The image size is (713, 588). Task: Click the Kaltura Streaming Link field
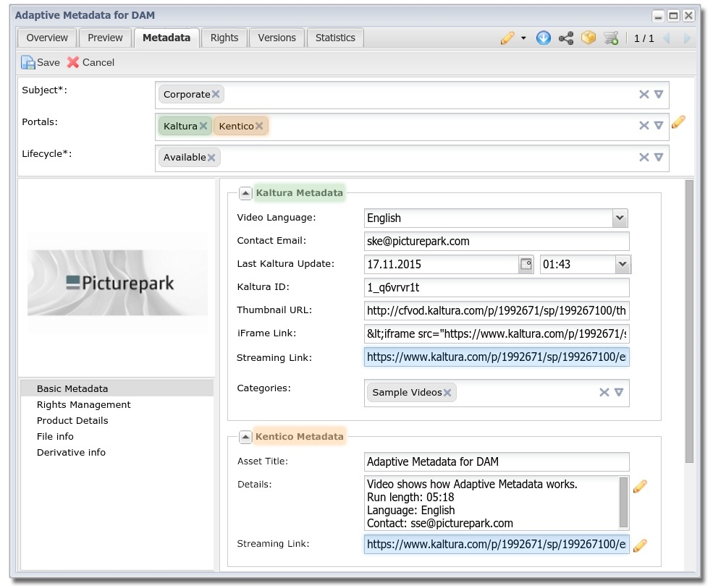click(497, 357)
